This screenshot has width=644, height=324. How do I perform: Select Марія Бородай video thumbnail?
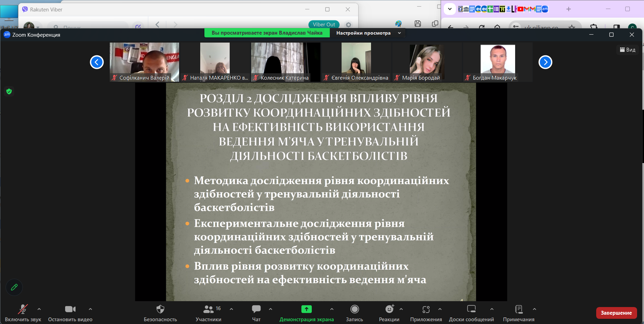(x=427, y=62)
